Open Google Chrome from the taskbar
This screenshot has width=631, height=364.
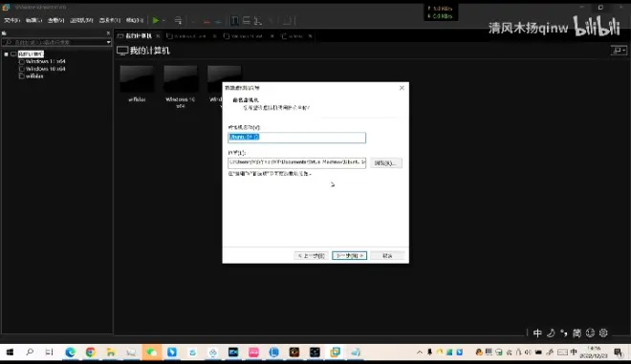(x=90, y=353)
